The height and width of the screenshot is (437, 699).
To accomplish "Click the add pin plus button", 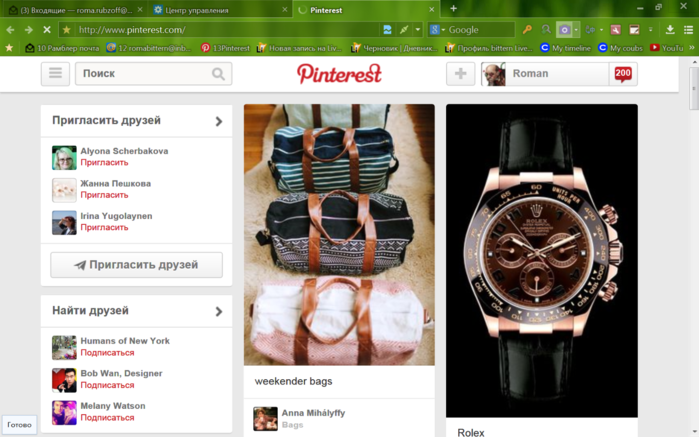I will coord(461,74).
